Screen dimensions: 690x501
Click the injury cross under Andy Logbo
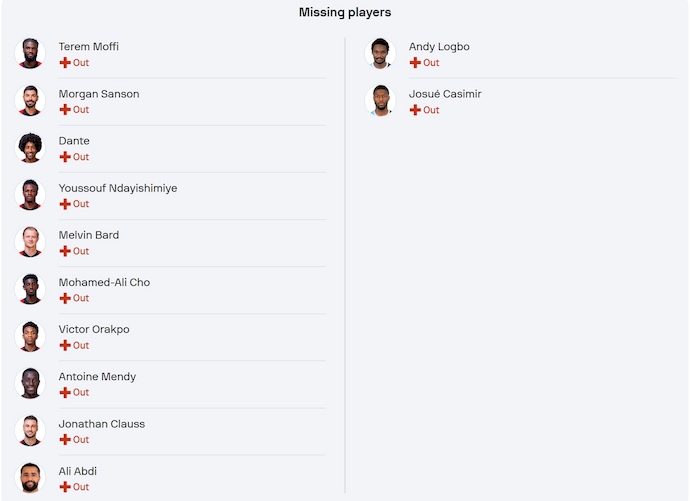point(415,63)
